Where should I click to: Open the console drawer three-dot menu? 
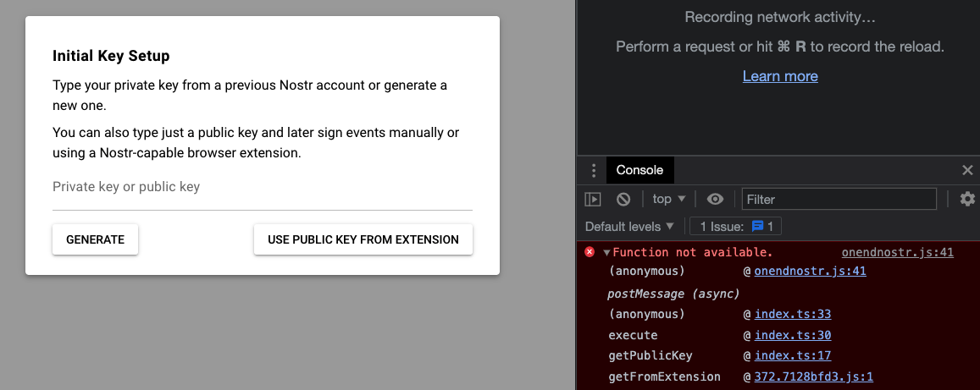point(594,170)
